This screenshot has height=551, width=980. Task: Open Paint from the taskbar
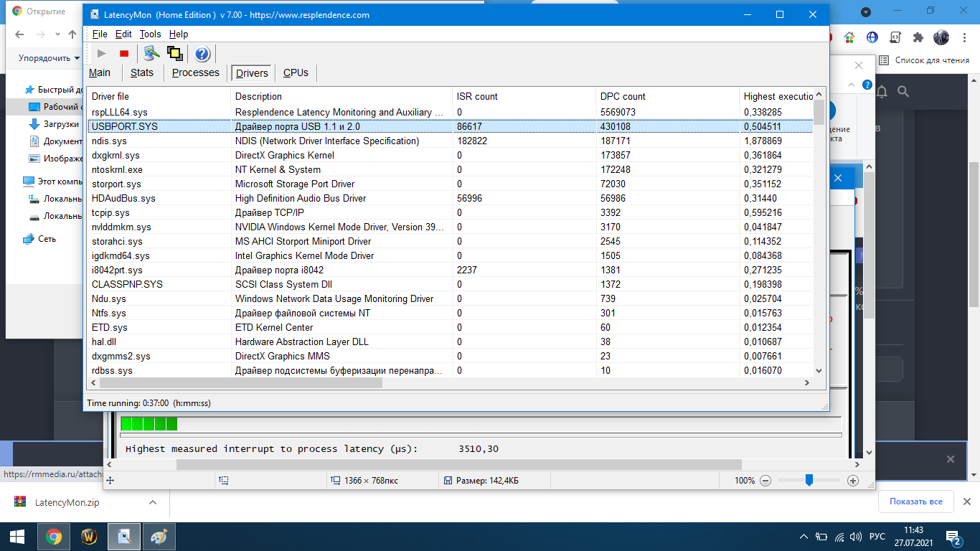coord(159,537)
